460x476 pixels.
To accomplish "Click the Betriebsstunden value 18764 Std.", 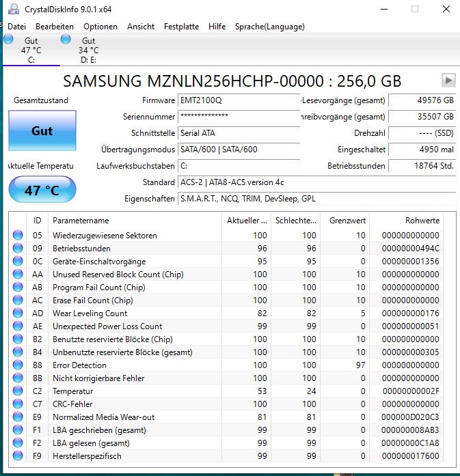I will (422, 166).
